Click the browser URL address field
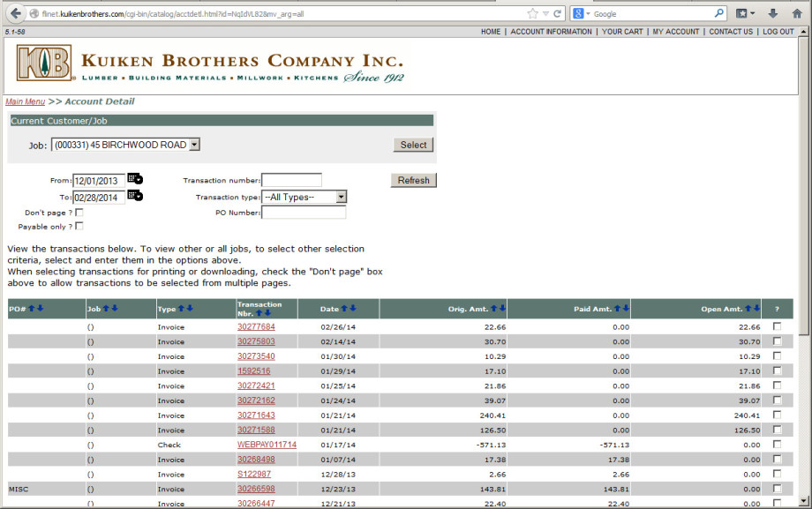 (x=280, y=14)
